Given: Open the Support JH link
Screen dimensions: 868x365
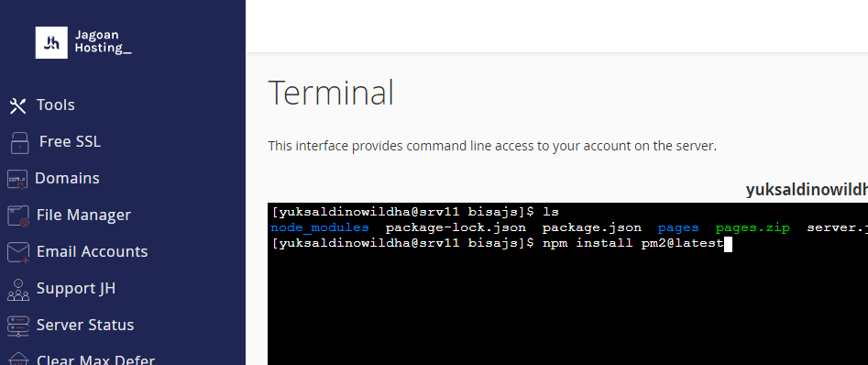Looking at the screenshot, I should (76, 289).
